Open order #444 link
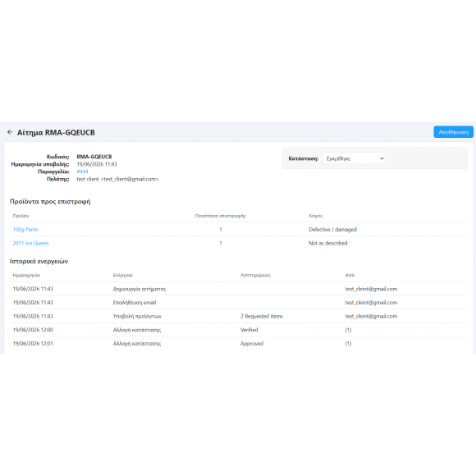 coord(82,172)
